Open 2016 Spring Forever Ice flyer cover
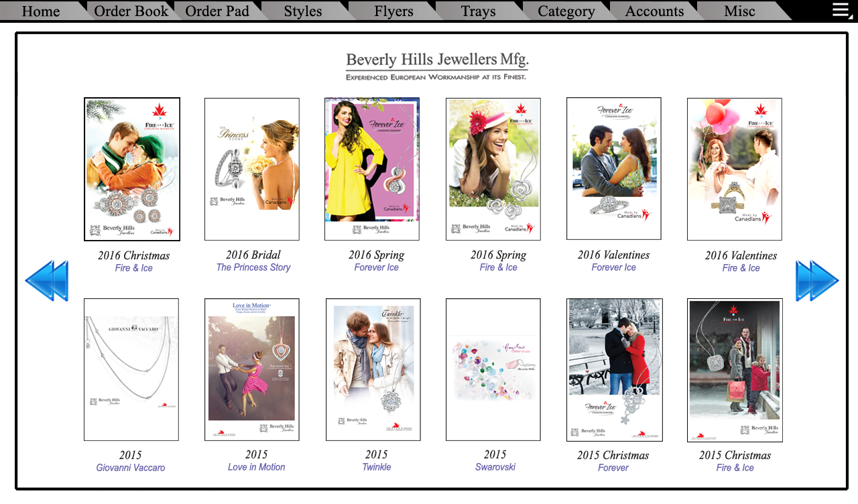Viewport: 858px width, 504px height. pos(372,169)
